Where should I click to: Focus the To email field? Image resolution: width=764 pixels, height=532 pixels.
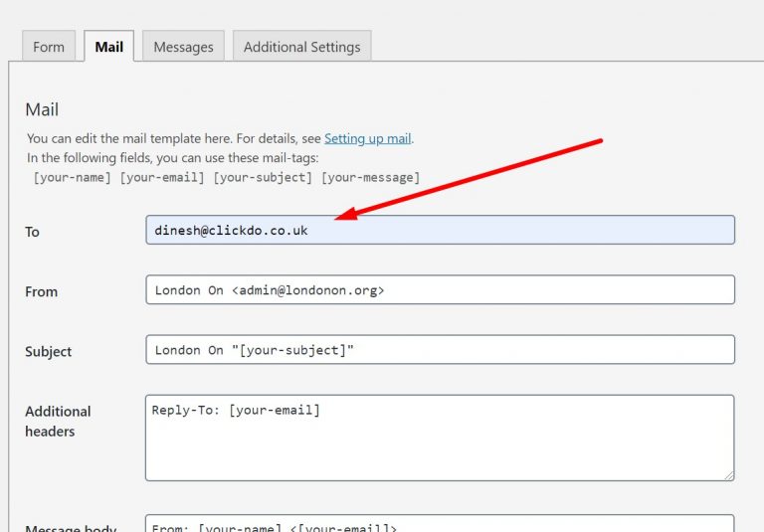440,230
